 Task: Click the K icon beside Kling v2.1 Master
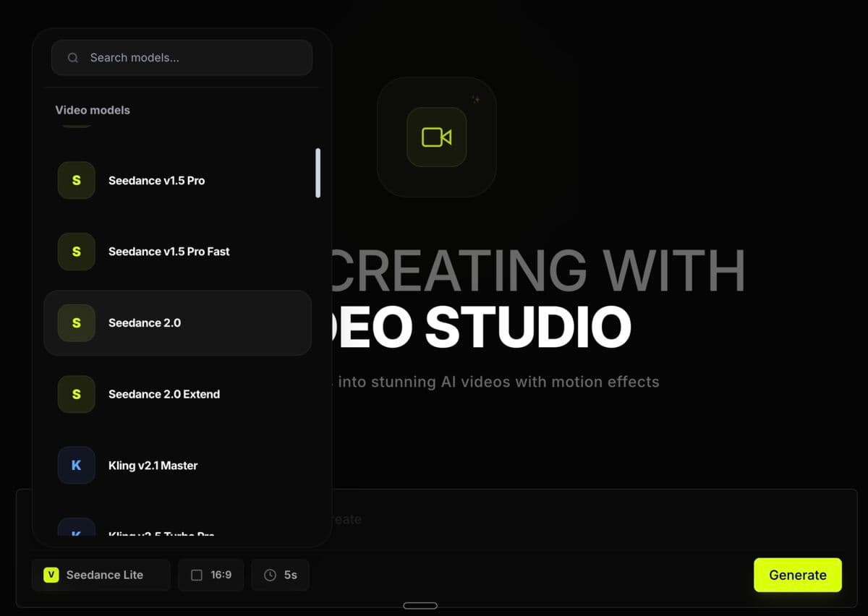point(77,466)
